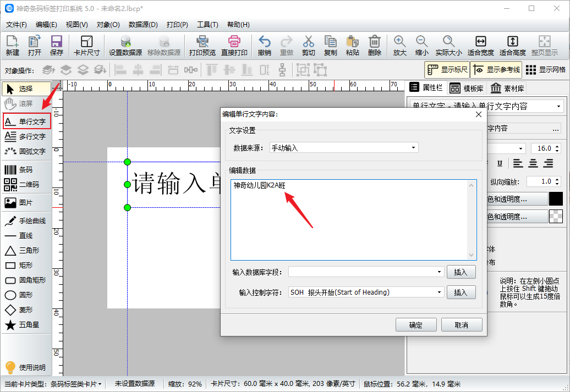Click the 新建 new file icon
570x392 pixels.
12,46
